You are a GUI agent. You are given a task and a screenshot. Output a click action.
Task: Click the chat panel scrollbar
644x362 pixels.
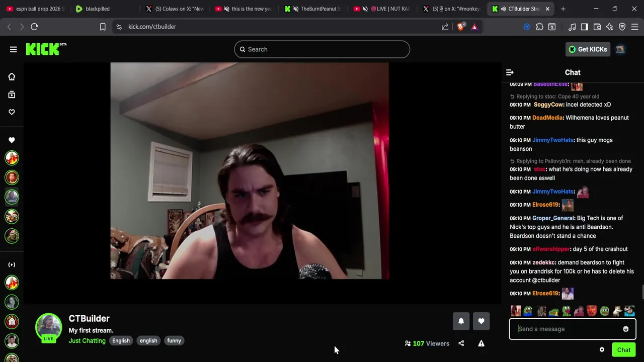tap(642, 292)
